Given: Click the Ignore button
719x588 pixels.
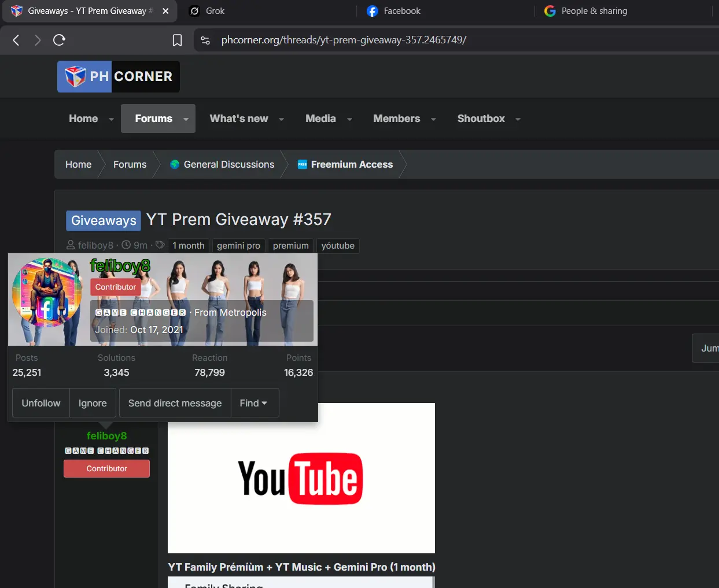Looking at the screenshot, I should 93,403.
